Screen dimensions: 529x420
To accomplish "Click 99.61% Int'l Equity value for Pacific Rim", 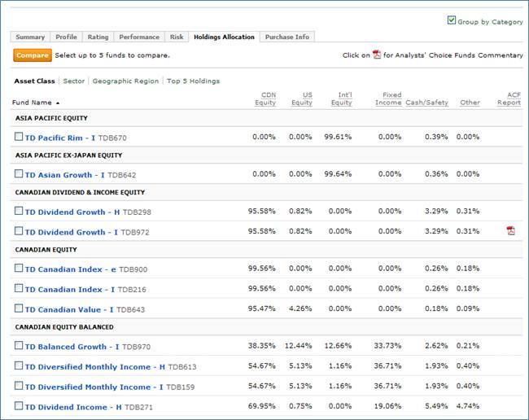I will (338, 137).
